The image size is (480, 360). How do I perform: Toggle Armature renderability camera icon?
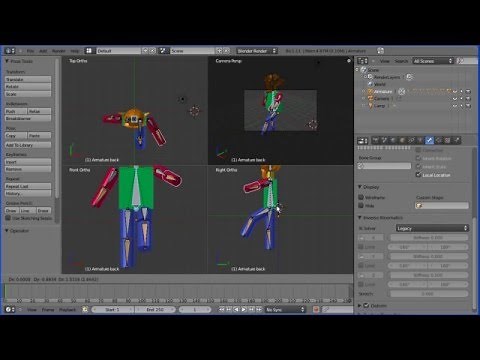point(468,91)
